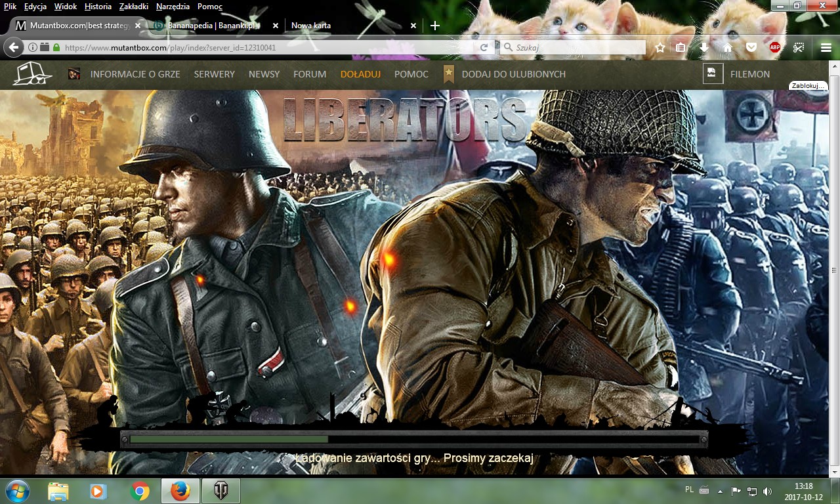Click the FILEMON user profile name
This screenshot has height=504, width=840.
(749, 74)
